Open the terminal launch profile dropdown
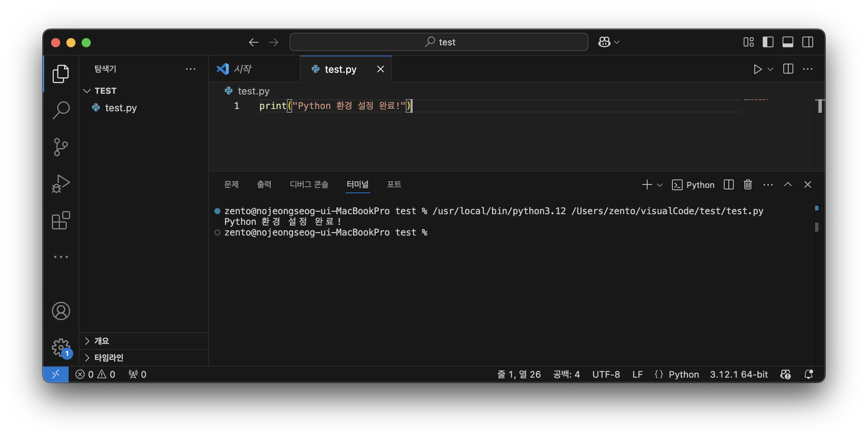The height and width of the screenshot is (439, 868). pos(660,185)
